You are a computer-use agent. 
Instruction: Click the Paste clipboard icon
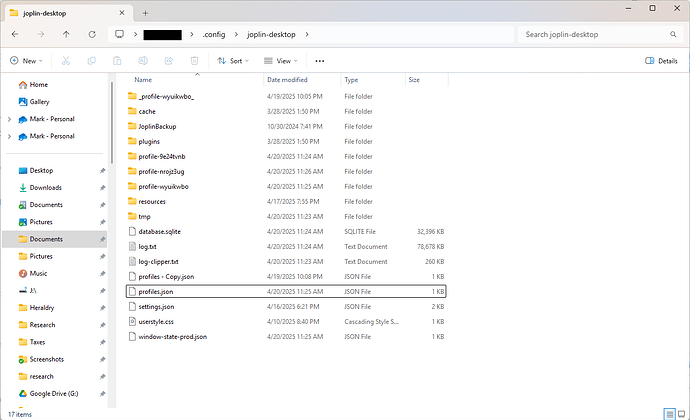(x=117, y=61)
